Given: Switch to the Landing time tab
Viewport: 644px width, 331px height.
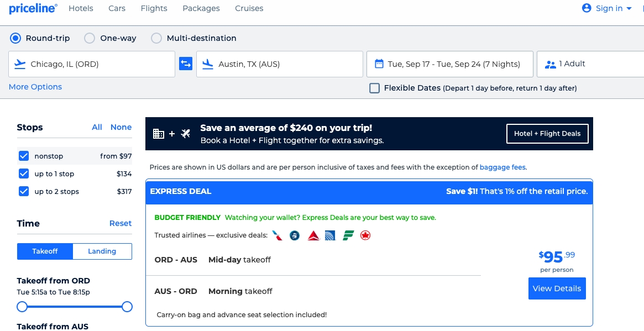Looking at the screenshot, I should 102,251.
